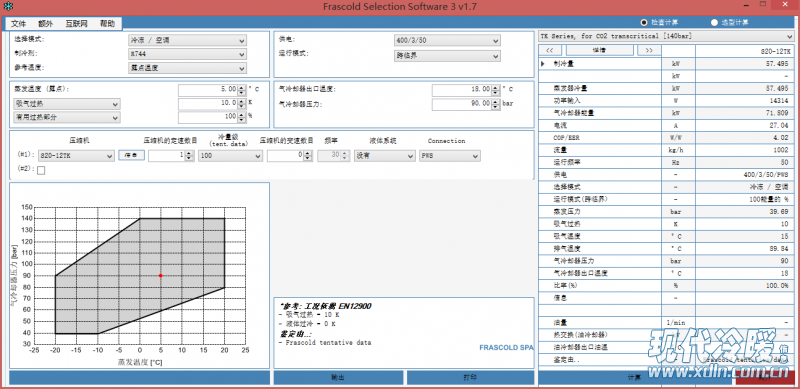This screenshot has width=800, height=389.
Task: Select the 选型计算 radio button
Action: 714,22
